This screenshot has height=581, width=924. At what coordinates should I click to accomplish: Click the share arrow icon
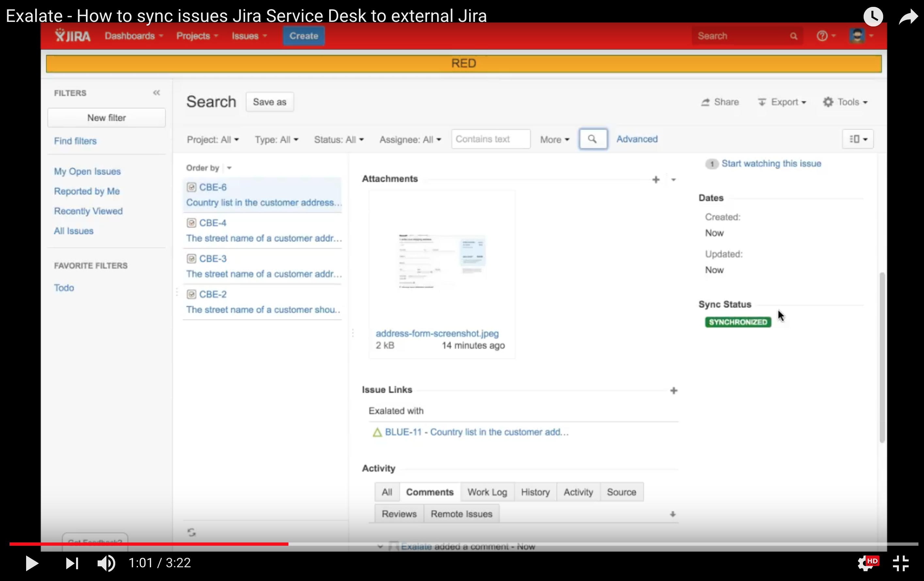coord(908,17)
